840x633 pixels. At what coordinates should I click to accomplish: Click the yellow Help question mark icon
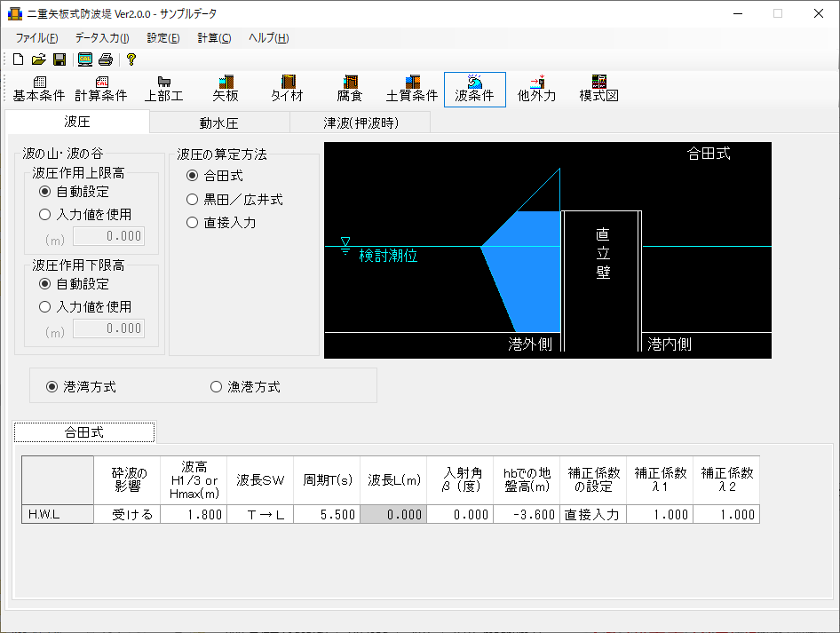[131, 59]
